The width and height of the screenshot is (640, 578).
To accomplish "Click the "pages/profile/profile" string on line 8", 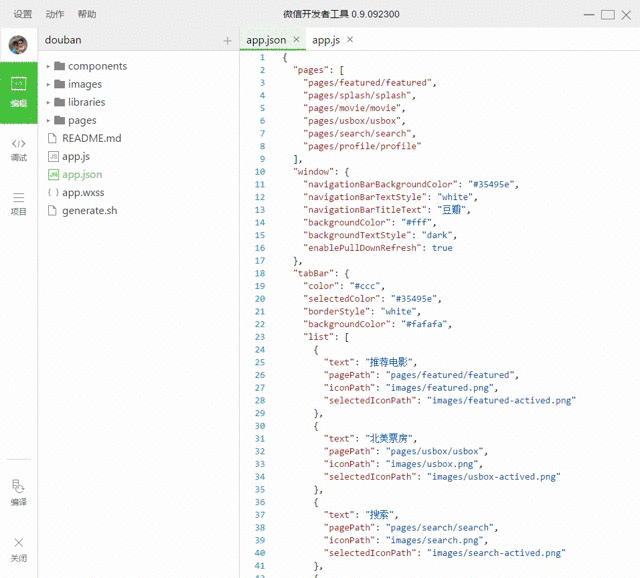I will [362, 146].
